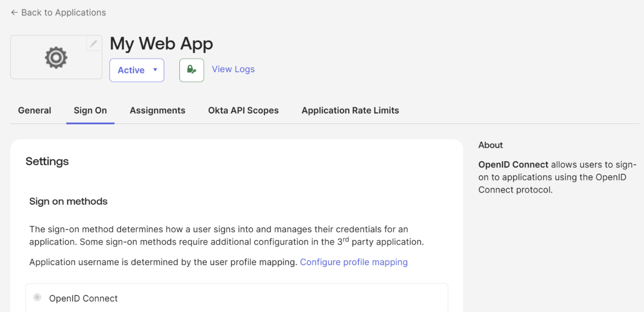This screenshot has width=644, height=312.
Task: Click the About heading in the sidebar
Action: point(490,145)
